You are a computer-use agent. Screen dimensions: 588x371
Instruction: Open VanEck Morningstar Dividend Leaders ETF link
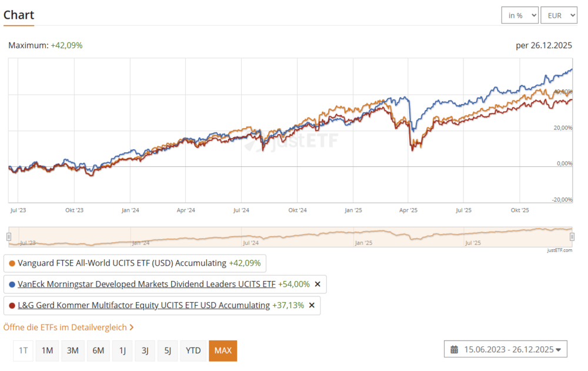pos(146,285)
